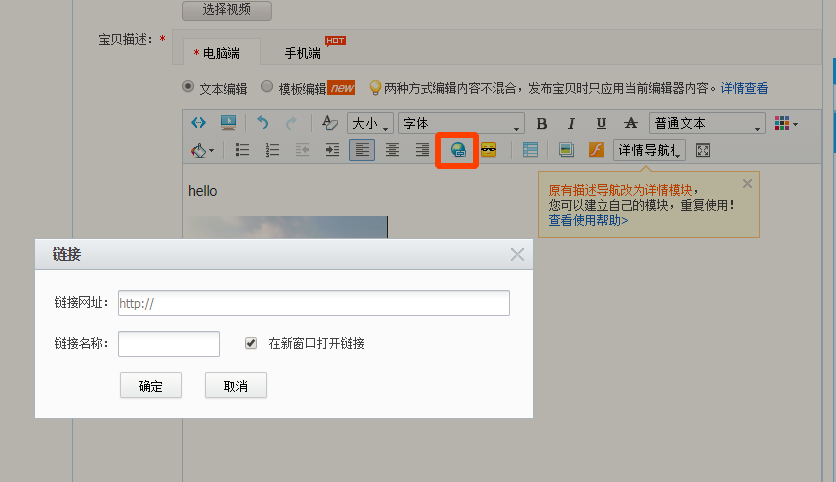Insert a table

click(530, 150)
